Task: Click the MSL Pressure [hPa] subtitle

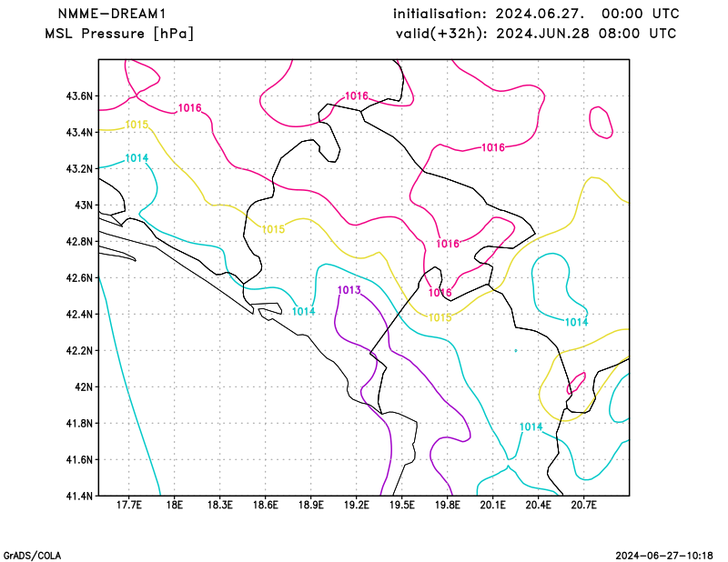Action: [x=119, y=34]
